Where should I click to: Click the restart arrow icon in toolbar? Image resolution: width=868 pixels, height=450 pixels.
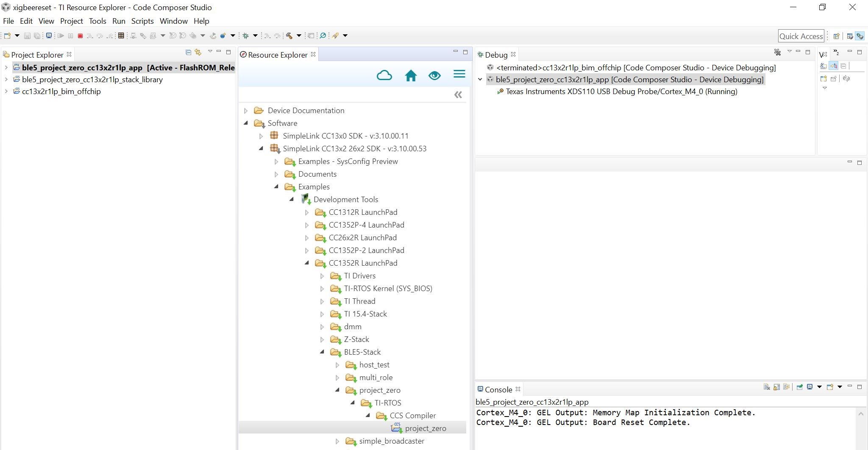[x=213, y=36]
